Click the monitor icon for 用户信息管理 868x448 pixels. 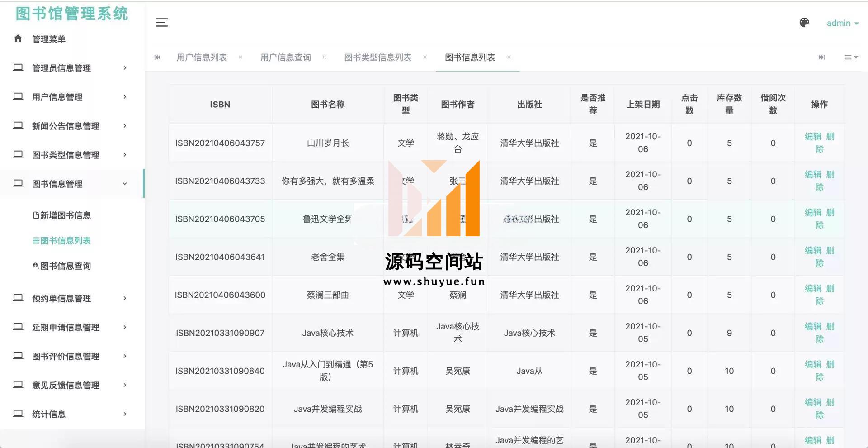pyautogui.click(x=18, y=96)
